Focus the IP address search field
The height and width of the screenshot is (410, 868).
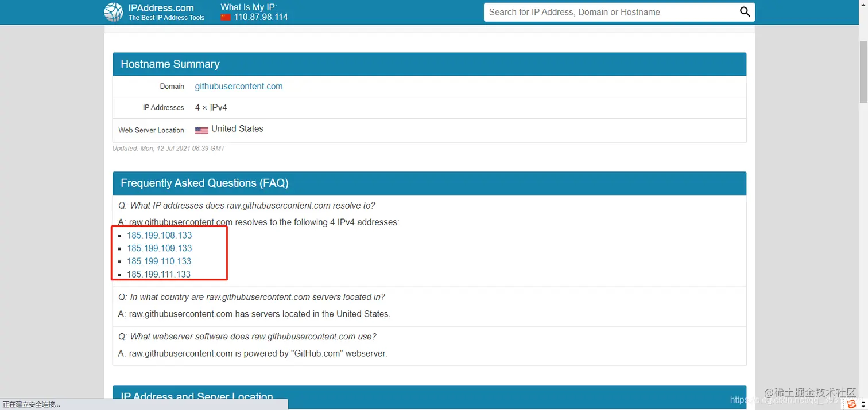click(611, 12)
